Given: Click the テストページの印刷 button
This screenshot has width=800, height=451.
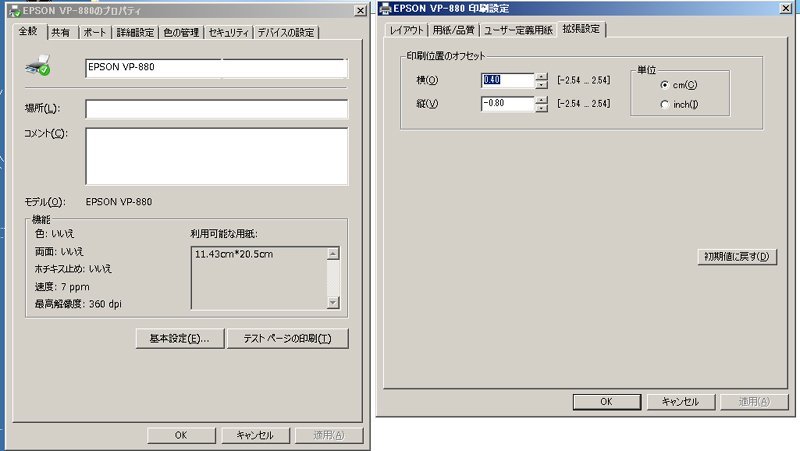Looking at the screenshot, I should pos(287,339).
